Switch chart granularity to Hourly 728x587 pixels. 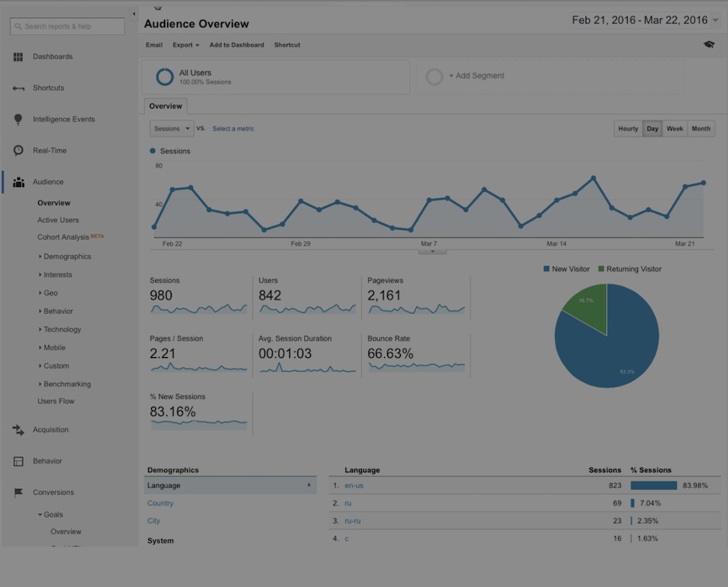[628, 129]
